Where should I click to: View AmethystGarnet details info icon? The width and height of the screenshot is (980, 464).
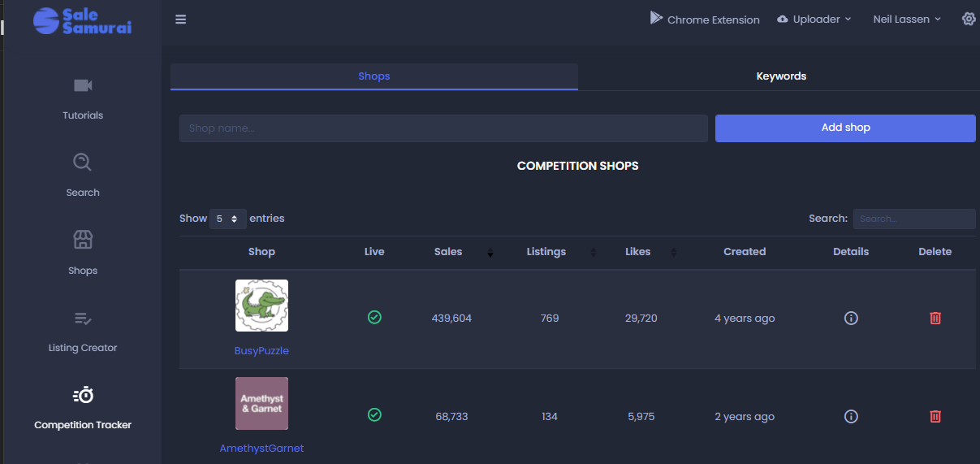(851, 416)
